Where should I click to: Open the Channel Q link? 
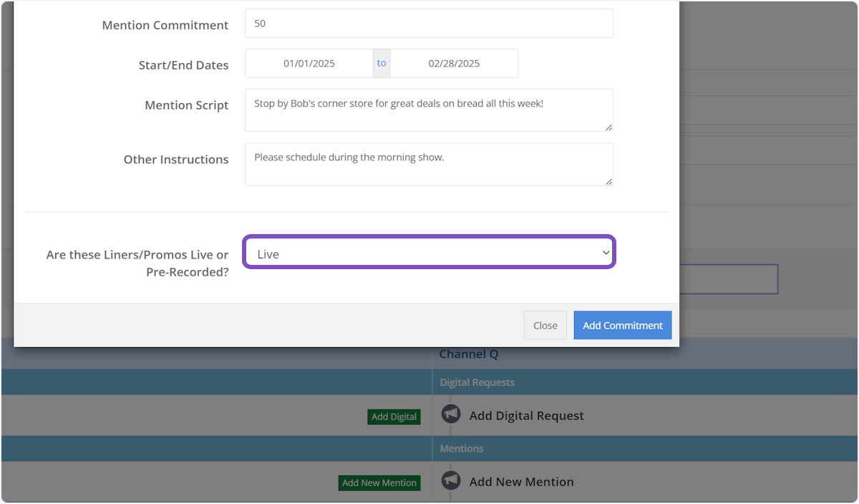pyautogui.click(x=468, y=354)
